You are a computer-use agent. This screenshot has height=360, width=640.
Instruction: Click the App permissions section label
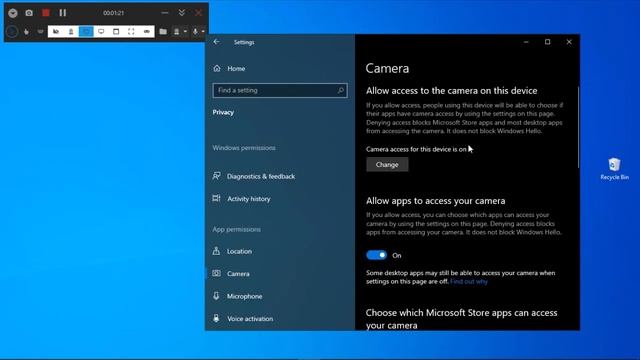236,229
